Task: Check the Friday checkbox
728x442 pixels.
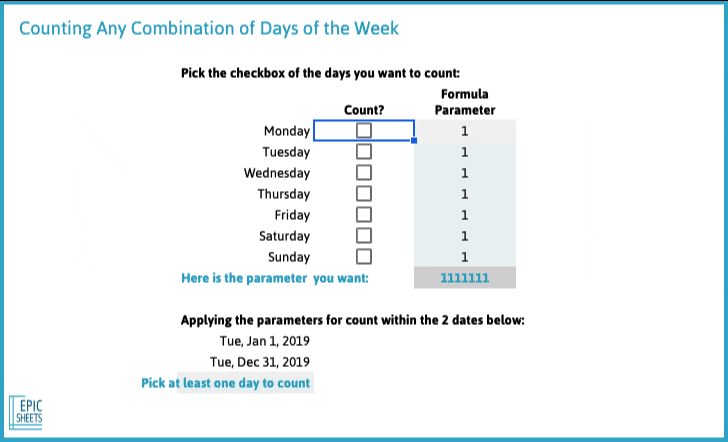Action: pyautogui.click(x=364, y=214)
